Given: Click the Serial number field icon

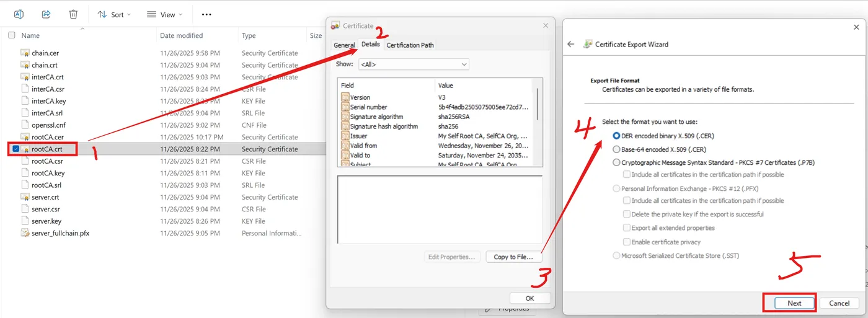Looking at the screenshot, I should coord(345,107).
